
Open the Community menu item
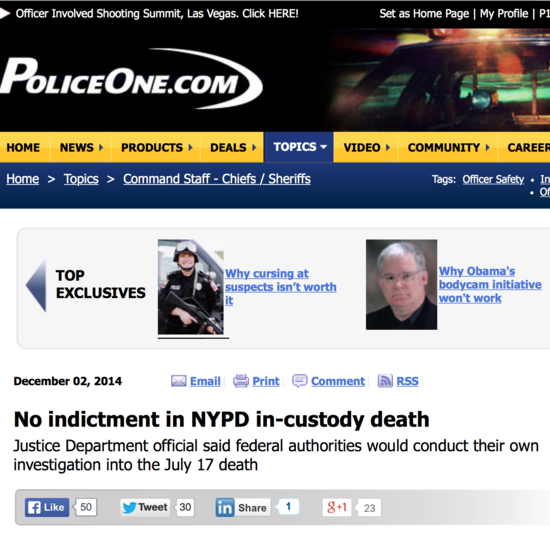(x=448, y=147)
